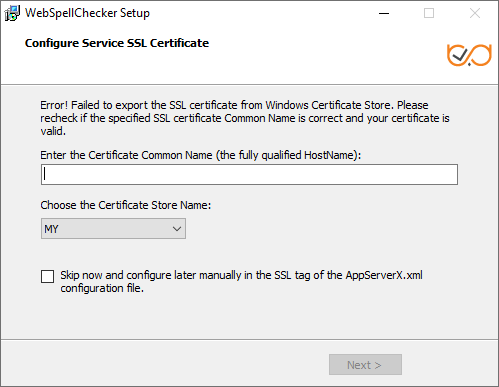Image resolution: width=499 pixels, height=387 pixels.
Task: Click the 'Configure Service SSL Certificate' heading
Action: click(x=117, y=43)
